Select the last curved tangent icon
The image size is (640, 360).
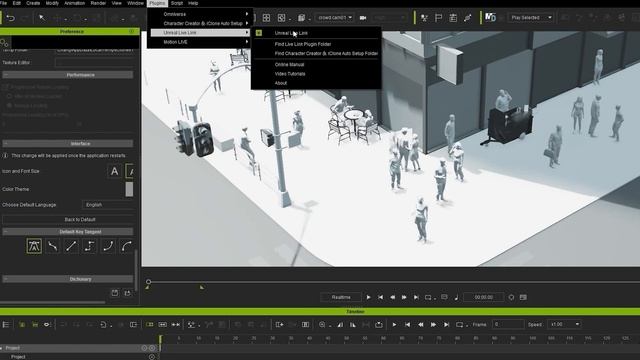[x=127, y=246]
